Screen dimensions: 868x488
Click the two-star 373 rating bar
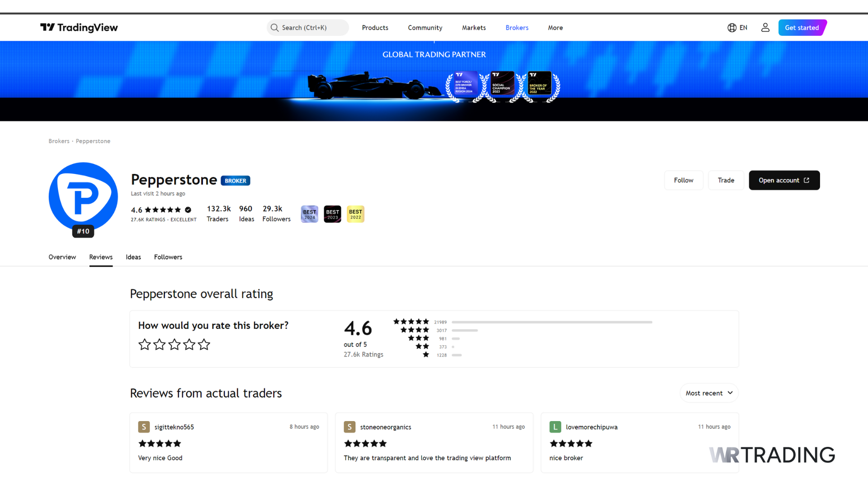click(x=453, y=347)
